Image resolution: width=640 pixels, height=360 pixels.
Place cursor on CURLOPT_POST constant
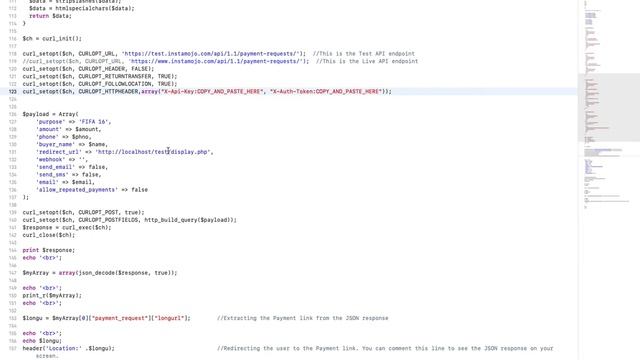(x=98, y=213)
